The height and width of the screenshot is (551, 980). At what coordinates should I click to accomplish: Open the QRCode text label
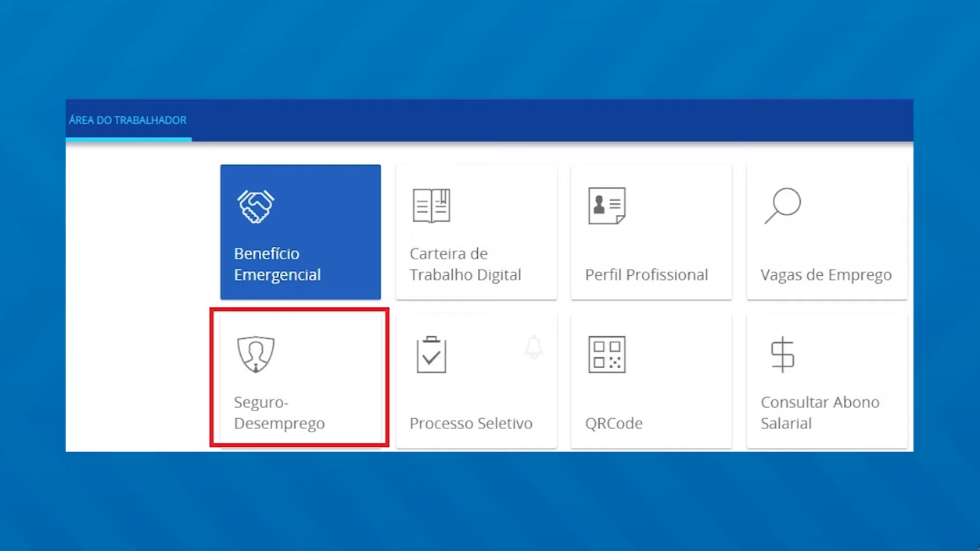(x=613, y=424)
